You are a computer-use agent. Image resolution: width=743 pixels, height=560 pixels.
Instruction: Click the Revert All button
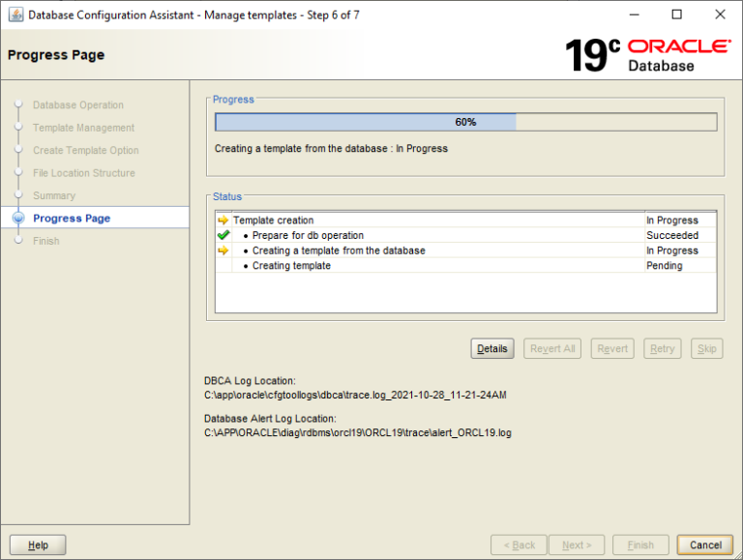click(x=552, y=349)
